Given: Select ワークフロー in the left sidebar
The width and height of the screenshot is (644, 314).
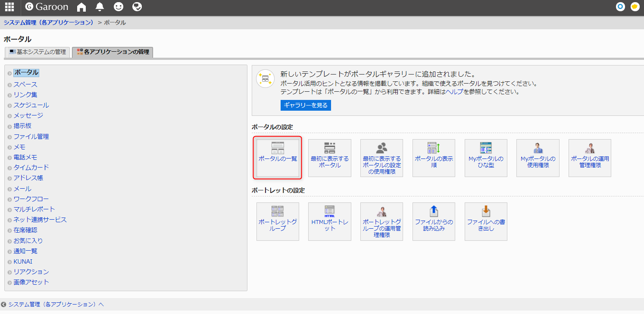Looking at the screenshot, I should pos(31,199).
